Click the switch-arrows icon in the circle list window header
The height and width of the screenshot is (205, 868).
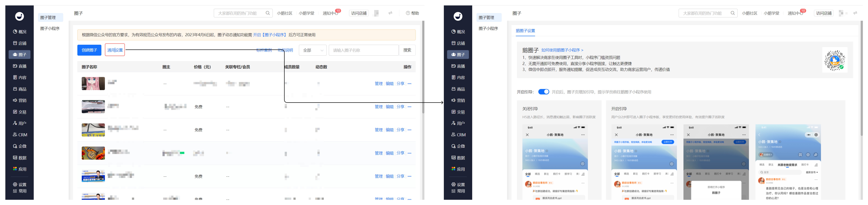(390, 13)
